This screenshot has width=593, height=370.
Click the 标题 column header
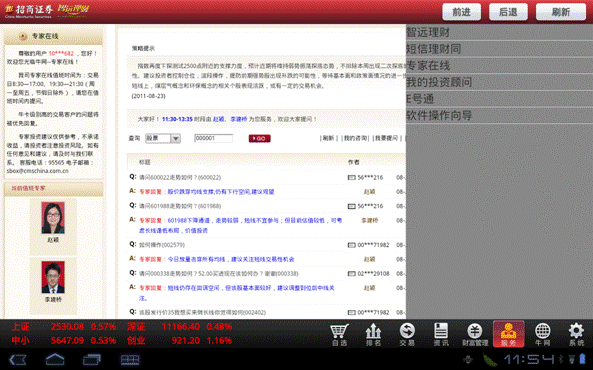tap(144, 162)
